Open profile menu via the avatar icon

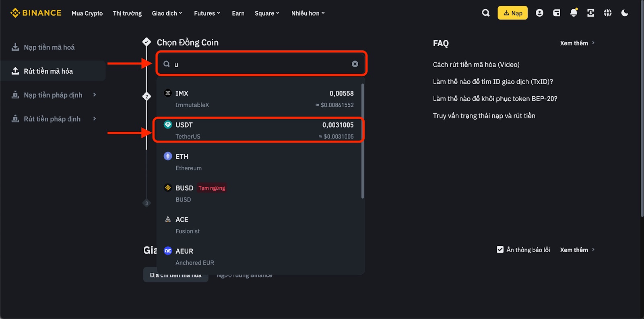click(x=539, y=12)
